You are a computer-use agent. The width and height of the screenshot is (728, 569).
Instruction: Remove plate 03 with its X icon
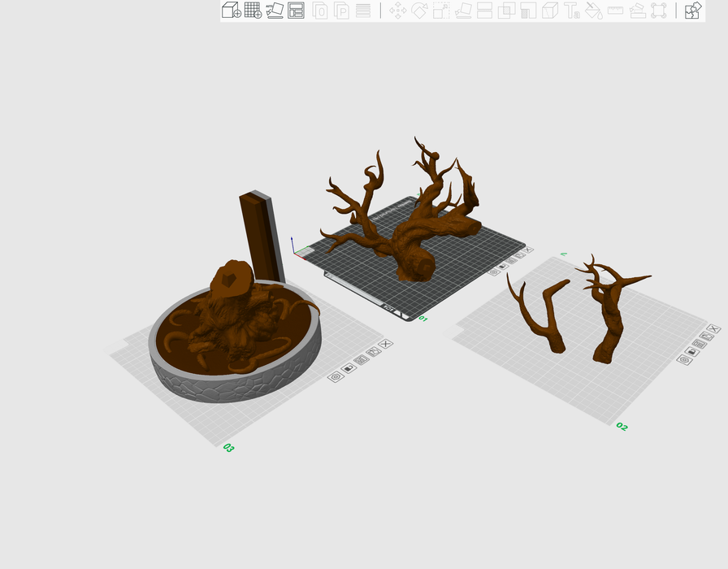pyautogui.click(x=385, y=344)
